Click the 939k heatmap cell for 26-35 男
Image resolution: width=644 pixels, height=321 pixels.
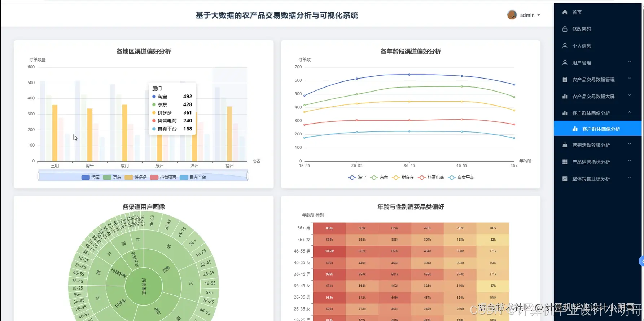pyautogui.click(x=329, y=297)
